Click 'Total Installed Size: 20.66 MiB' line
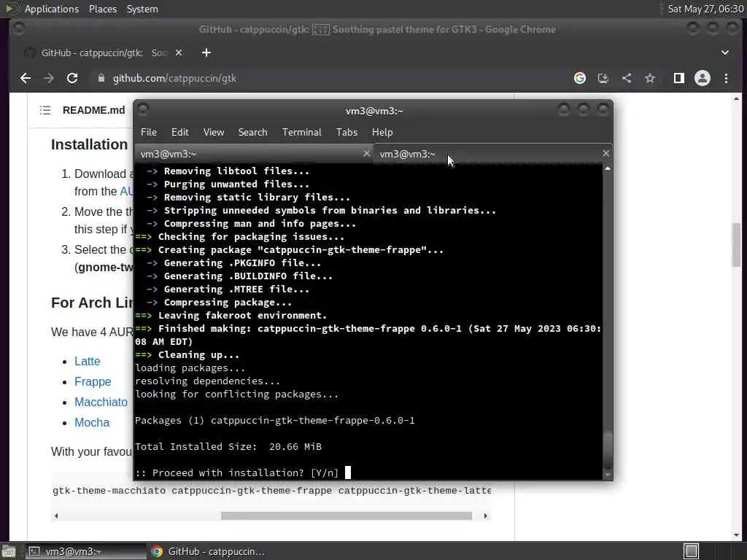Image resolution: width=747 pixels, height=560 pixels. point(228,447)
